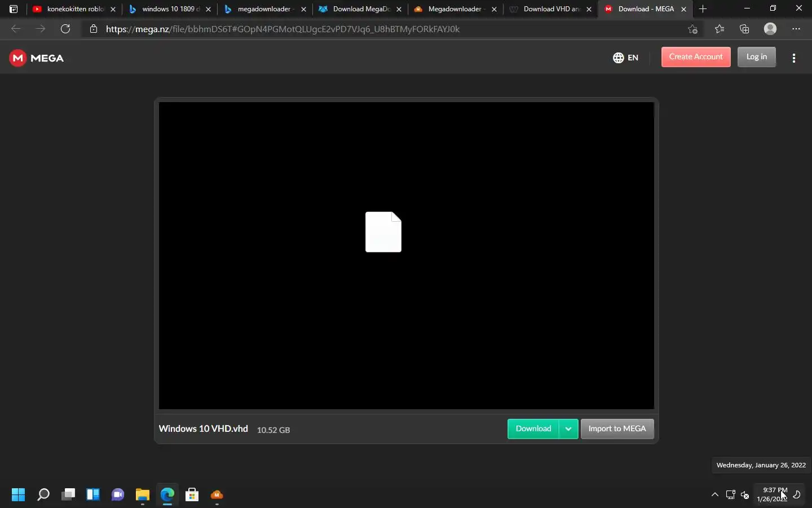Open a new browser tab
The height and width of the screenshot is (508, 812).
tap(703, 9)
